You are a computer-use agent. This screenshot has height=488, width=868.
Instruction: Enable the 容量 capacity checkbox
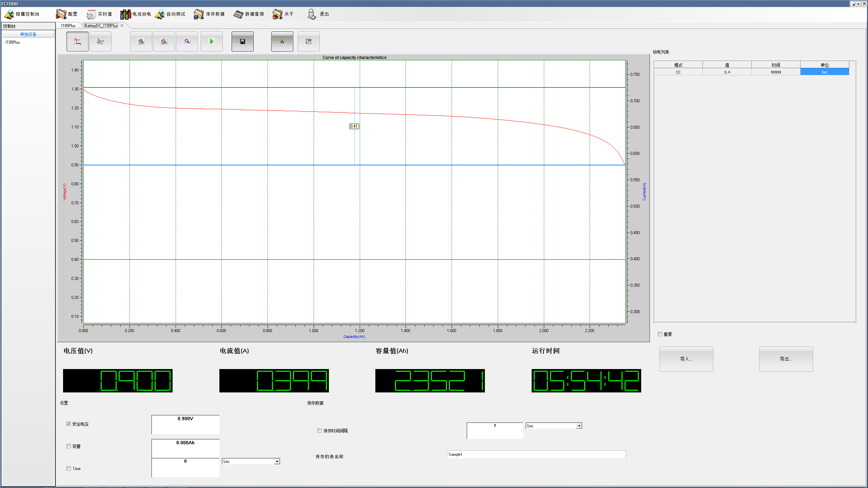(x=68, y=446)
